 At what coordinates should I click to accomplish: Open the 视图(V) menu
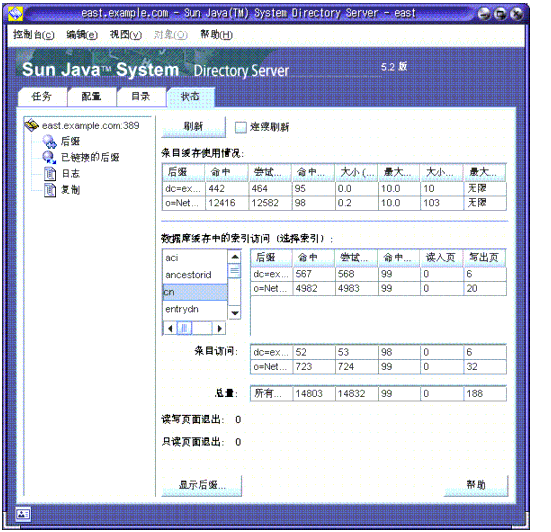(x=126, y=35)
